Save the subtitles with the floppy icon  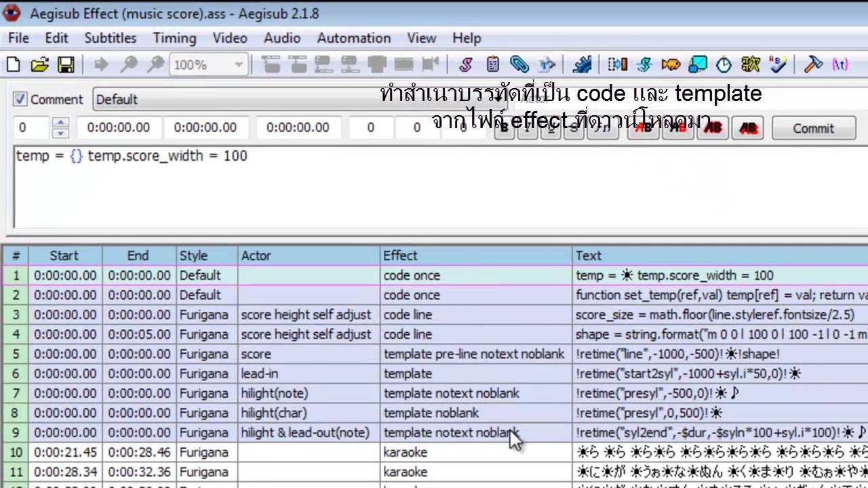pos(65,64)
